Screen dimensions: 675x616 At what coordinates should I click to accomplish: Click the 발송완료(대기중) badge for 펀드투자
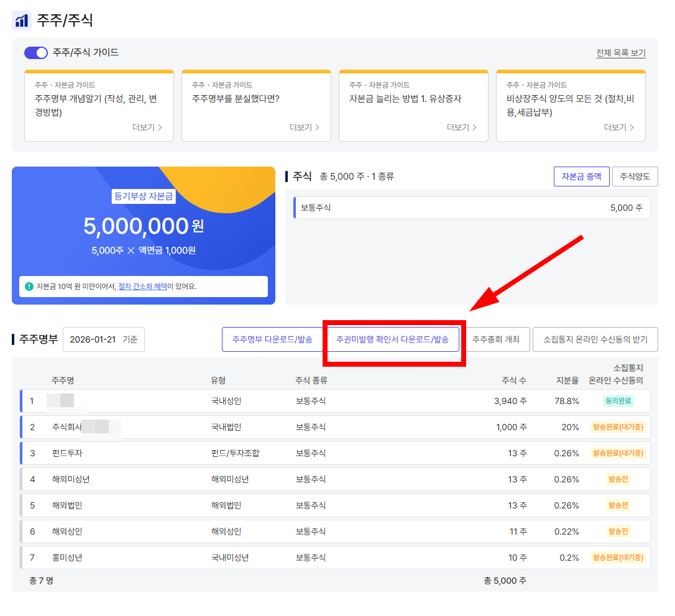(x=617, y=453)
